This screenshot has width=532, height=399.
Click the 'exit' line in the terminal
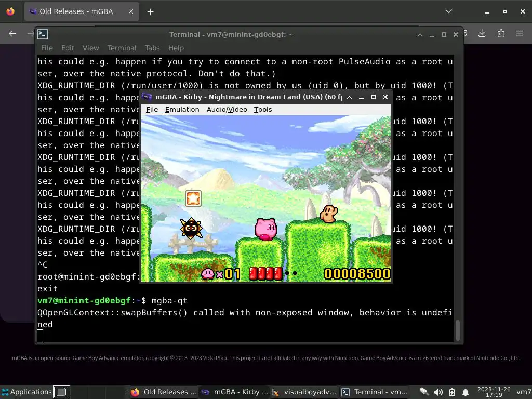[x=47, y=289]
